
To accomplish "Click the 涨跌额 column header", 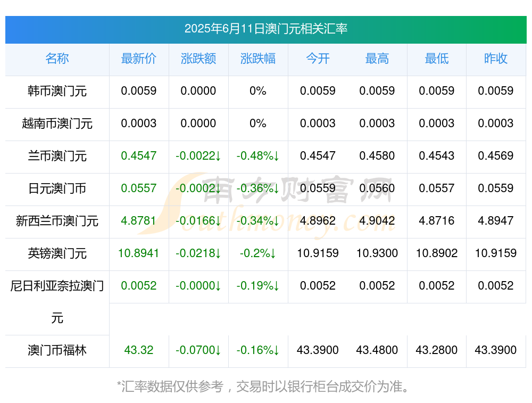I will click(x=198, y=59).
